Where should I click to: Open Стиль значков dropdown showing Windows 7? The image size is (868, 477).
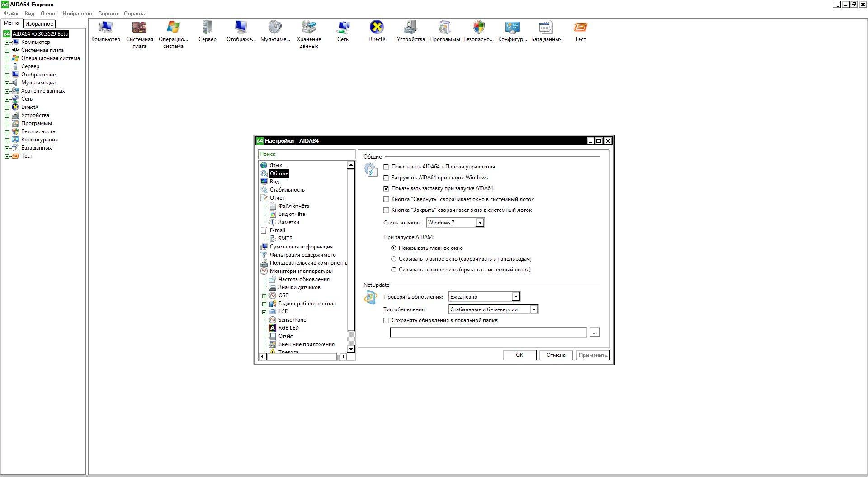455,222
